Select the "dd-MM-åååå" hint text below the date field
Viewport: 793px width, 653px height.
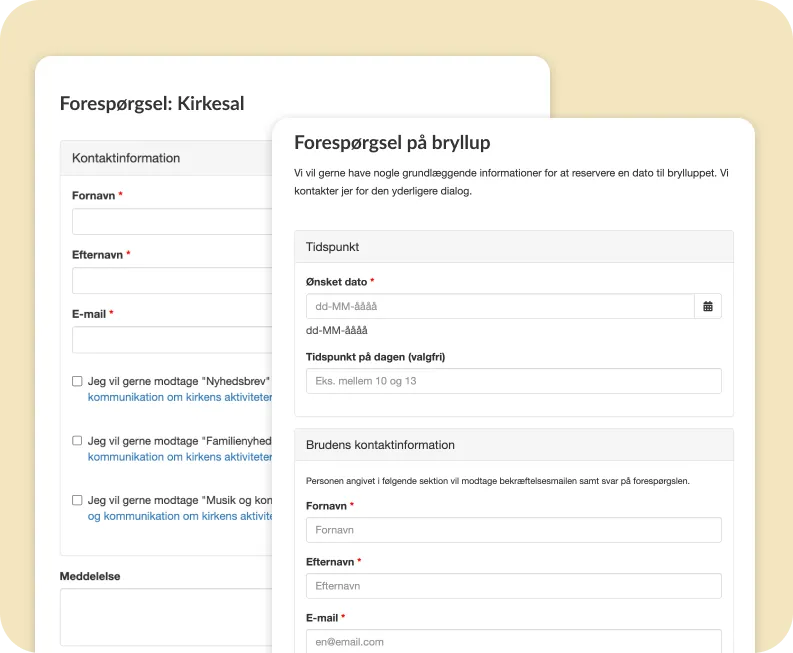tap(337, 330)
